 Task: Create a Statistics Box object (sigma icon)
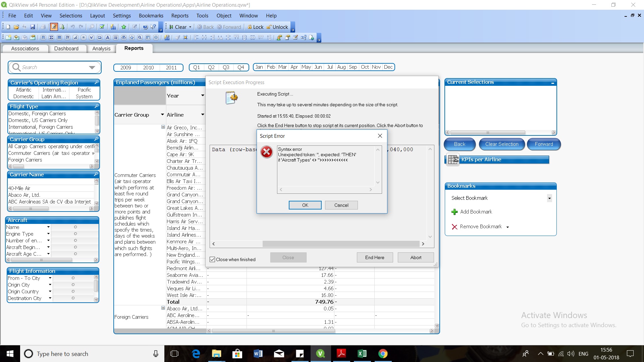(x=51, y=38)
